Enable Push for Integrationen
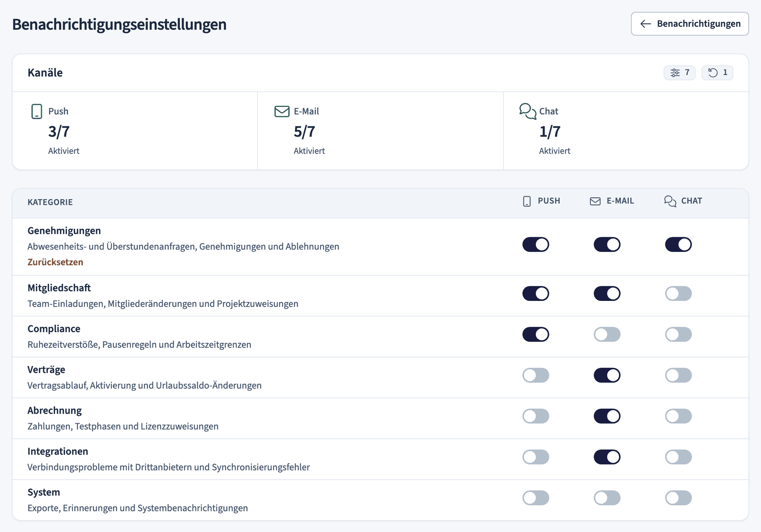The image size is (761, 532). 536,457
